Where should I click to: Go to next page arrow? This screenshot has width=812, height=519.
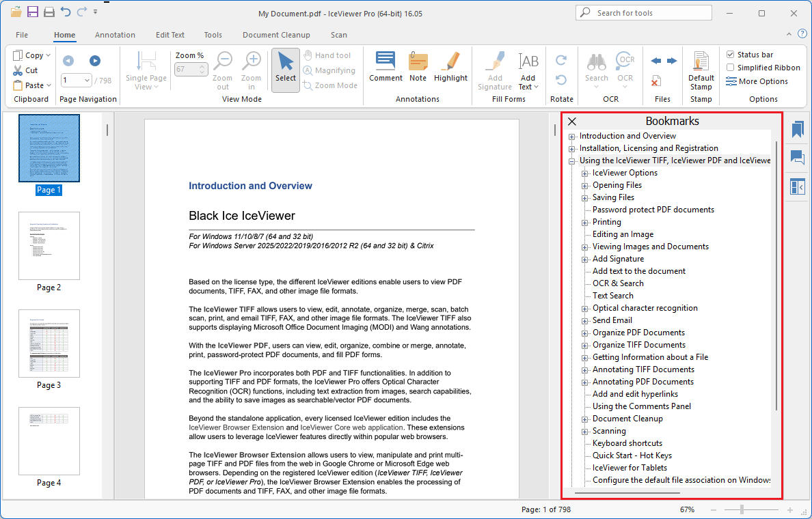pos(95,61)
